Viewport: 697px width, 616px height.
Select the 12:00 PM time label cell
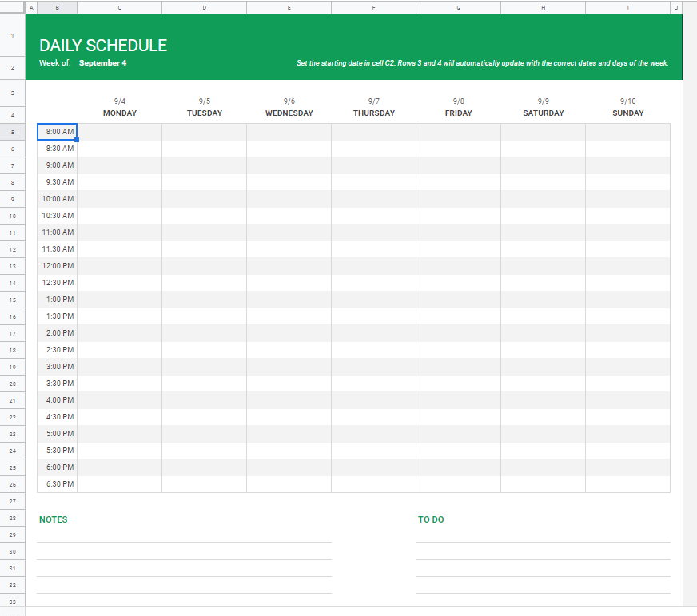(x=58, y=265)
